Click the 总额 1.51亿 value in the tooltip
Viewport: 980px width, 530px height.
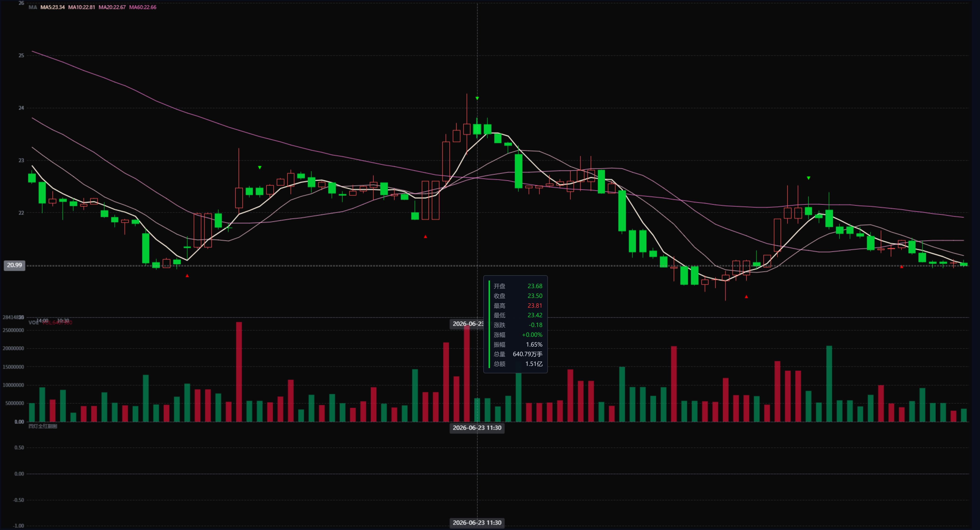coord(534,364)
